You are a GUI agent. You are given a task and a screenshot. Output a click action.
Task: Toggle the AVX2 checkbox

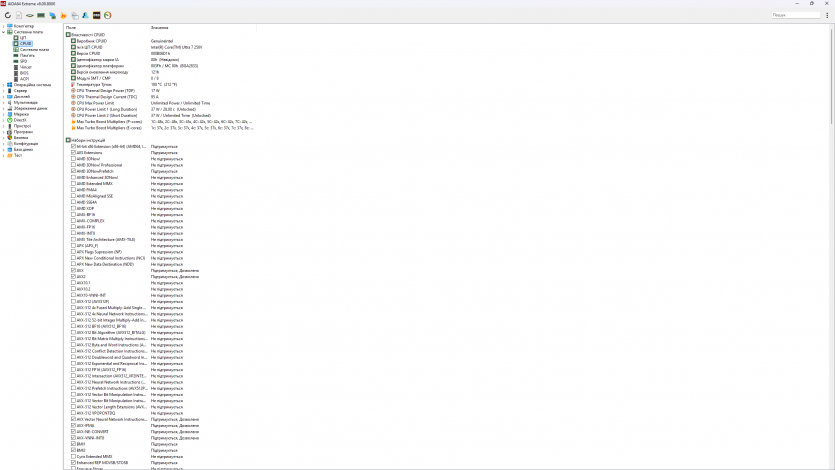73,276
